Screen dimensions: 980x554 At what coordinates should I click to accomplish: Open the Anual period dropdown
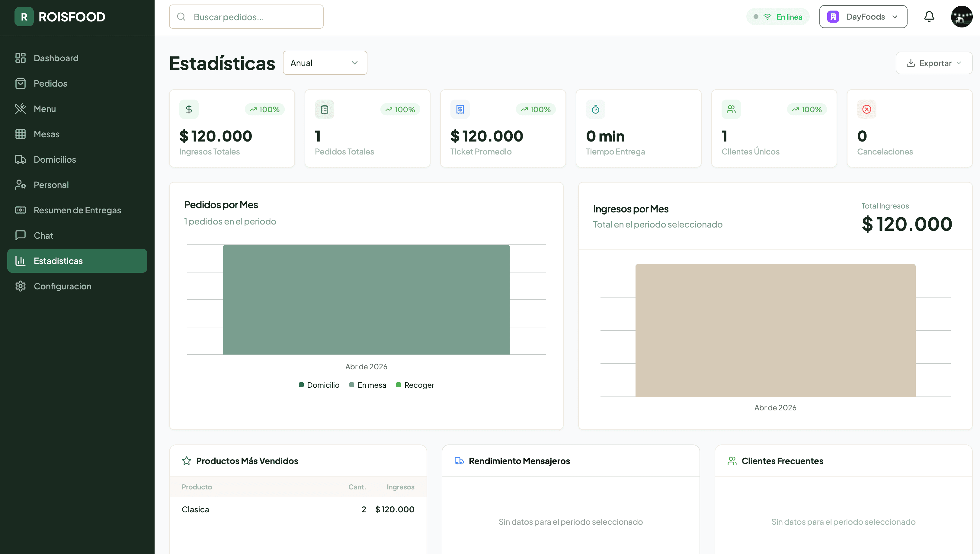tap(325, 63)
